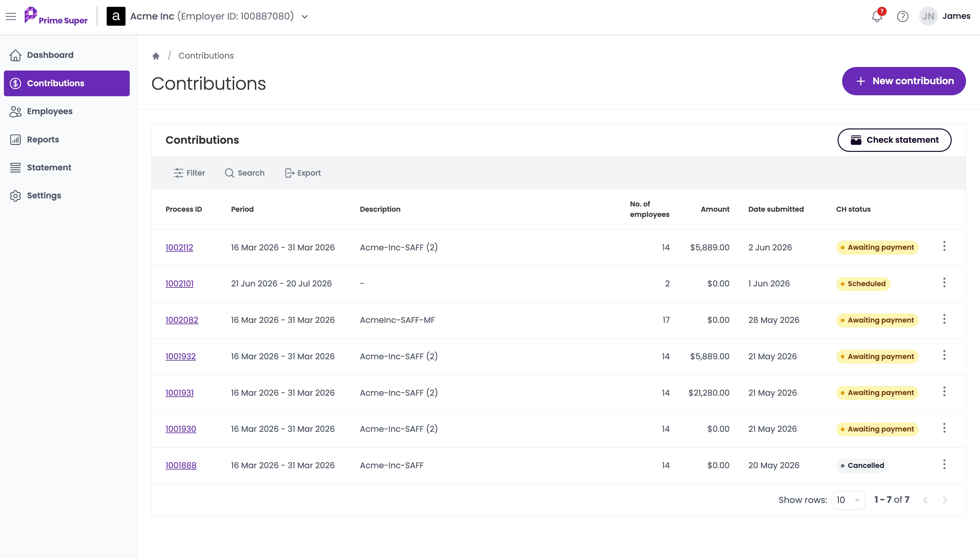The image size is (980, 558).
Task: Open Employees in the sidebar
Action: pos(67,111)
